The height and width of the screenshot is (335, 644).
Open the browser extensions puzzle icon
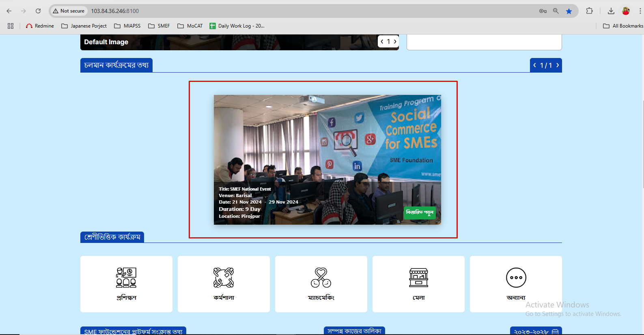pyautogui.click(x=590, y=11)
